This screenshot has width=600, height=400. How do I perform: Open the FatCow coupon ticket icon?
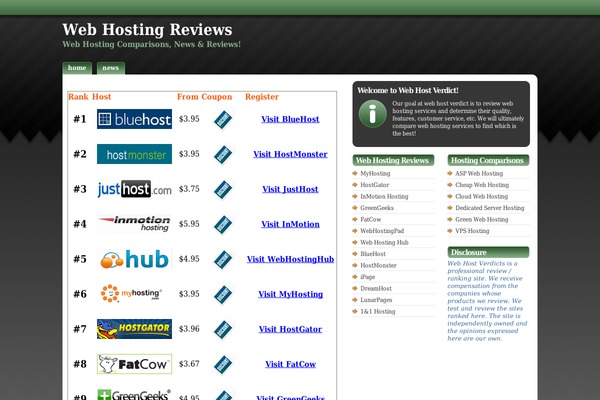click(x=223, y=365)
